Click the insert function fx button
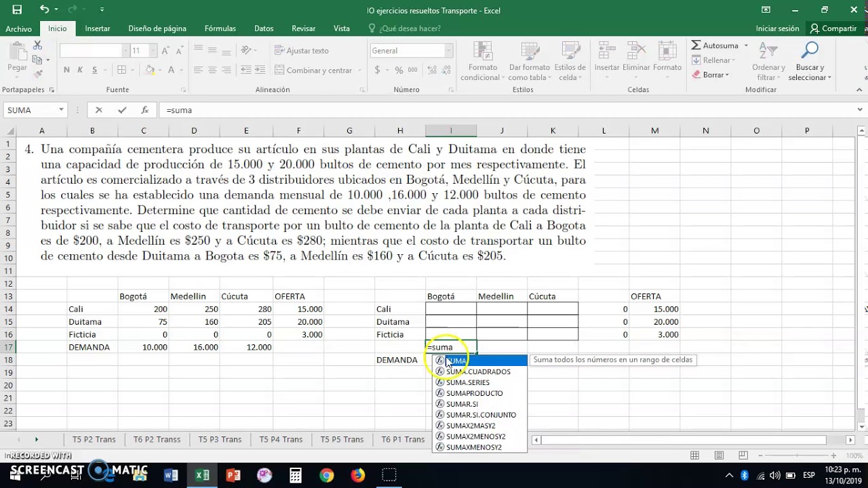 click(144, 110)
